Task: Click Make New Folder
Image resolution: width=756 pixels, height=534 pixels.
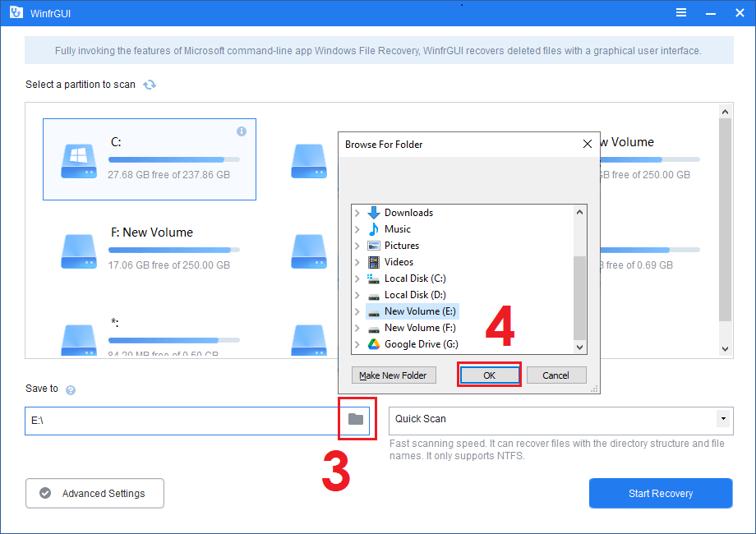Action: pos(394,375)
